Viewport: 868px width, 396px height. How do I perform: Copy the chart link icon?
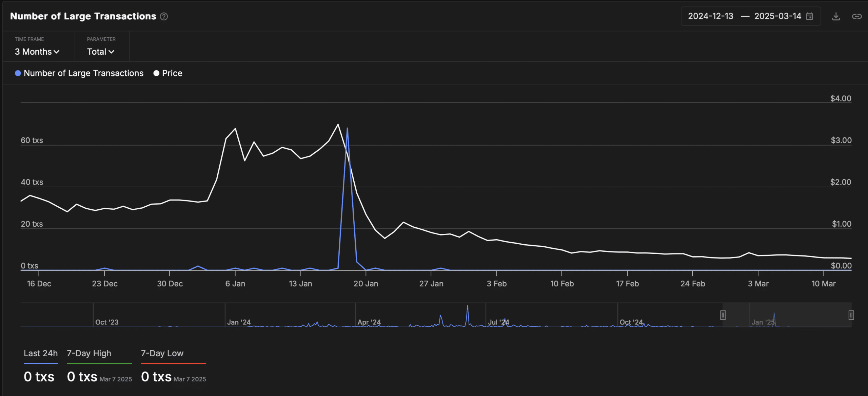coord(856,16)
